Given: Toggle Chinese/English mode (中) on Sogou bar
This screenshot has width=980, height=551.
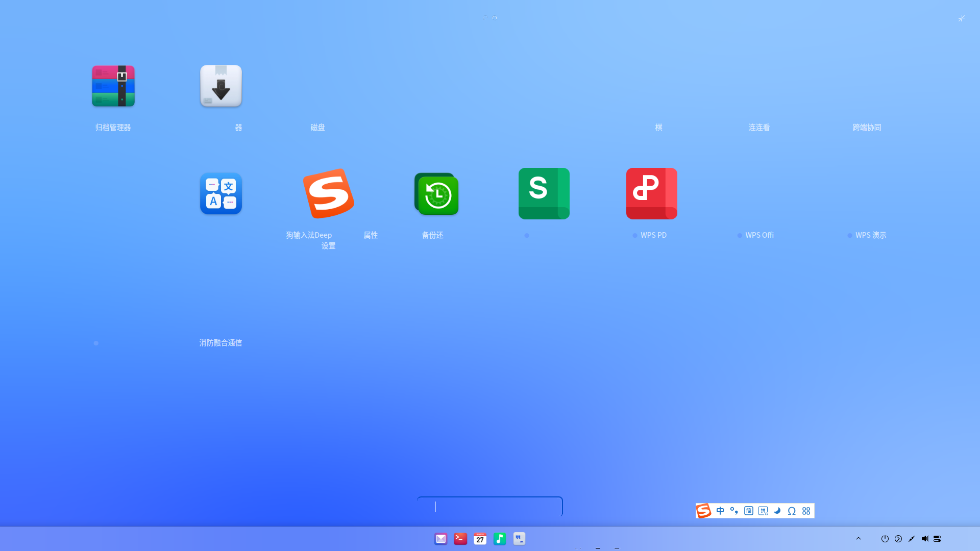Looking at the screenshot, I should [720, 511].
